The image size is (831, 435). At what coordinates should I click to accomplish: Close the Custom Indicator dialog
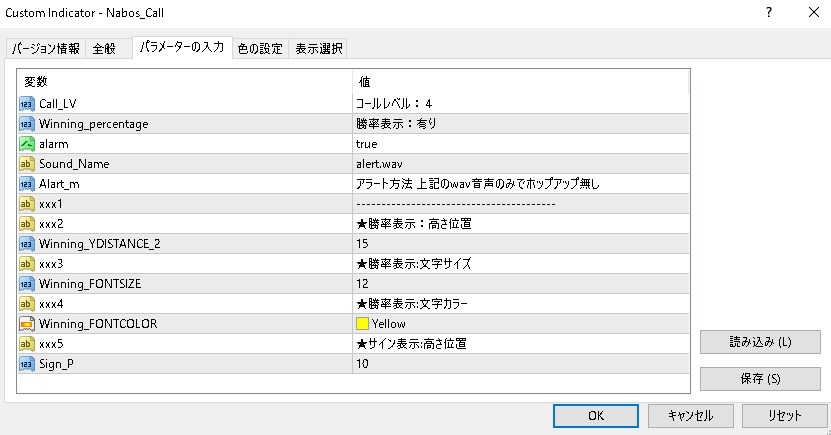[814, 12]
